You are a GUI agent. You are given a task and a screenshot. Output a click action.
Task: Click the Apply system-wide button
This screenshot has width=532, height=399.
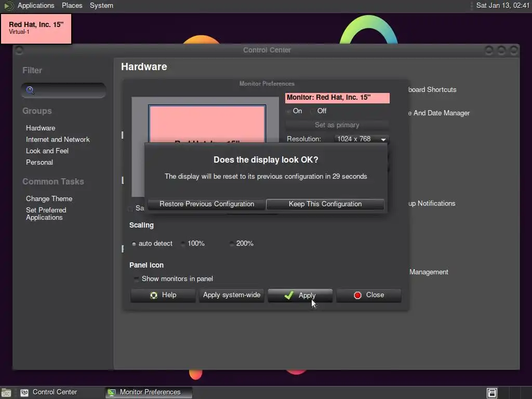[232, 295]
